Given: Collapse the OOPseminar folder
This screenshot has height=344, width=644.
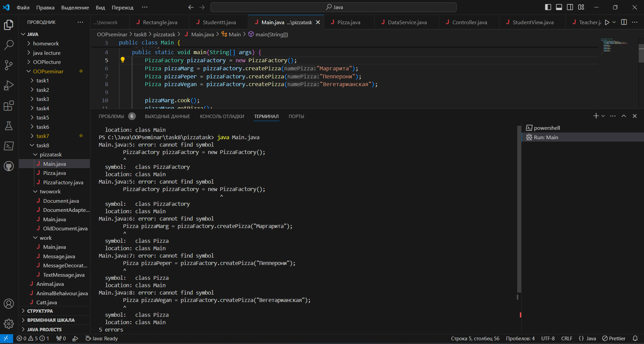Looking at the screenshot, I should pos(48,71).
